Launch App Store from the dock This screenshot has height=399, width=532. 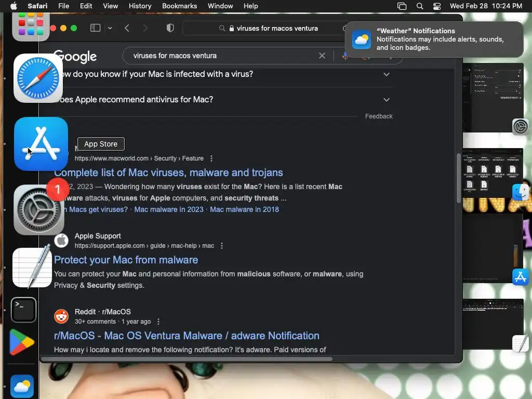pyautogui.click(x=41, y=144)
